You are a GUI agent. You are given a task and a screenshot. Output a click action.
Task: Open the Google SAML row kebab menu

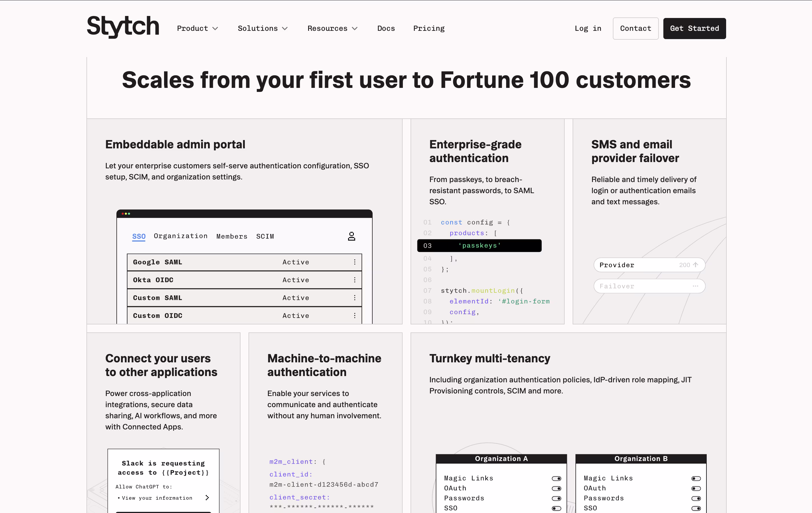click(354, 262)
